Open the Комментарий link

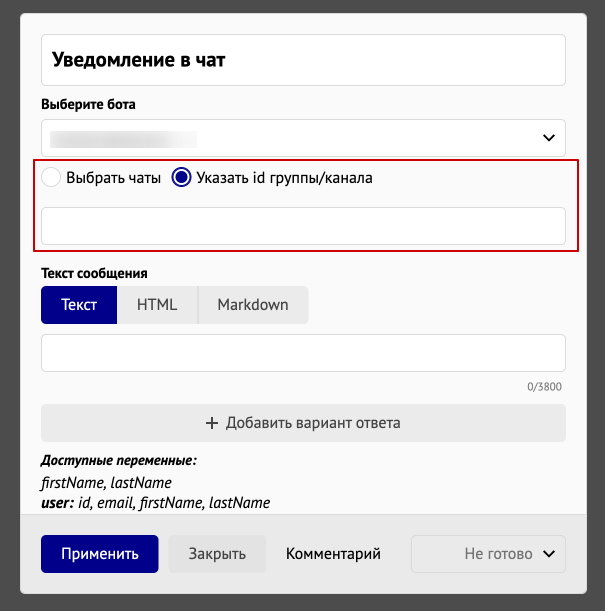333,554
